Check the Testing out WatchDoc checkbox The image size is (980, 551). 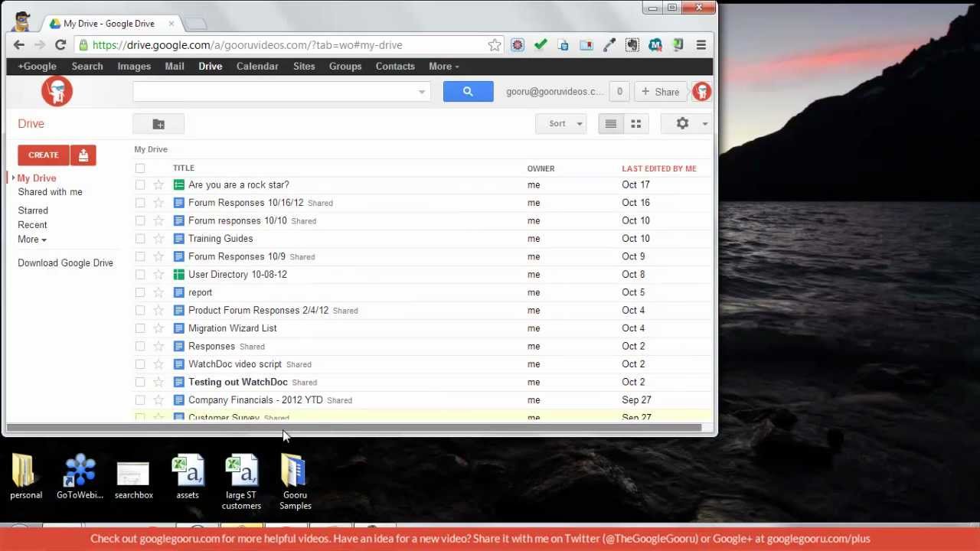[140, 382]
